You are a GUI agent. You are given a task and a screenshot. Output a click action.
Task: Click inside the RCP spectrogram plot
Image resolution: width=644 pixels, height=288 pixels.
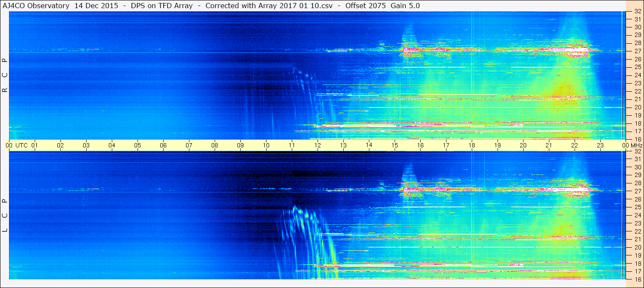click(x=317, y=75)
